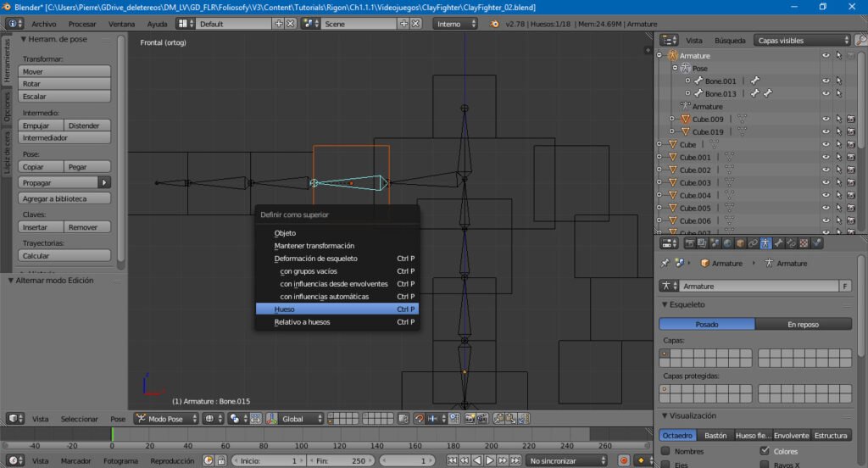Screen dimensions: 868x468
Task: Click the paste flipped pose icon
Action: tap(524, 419)
